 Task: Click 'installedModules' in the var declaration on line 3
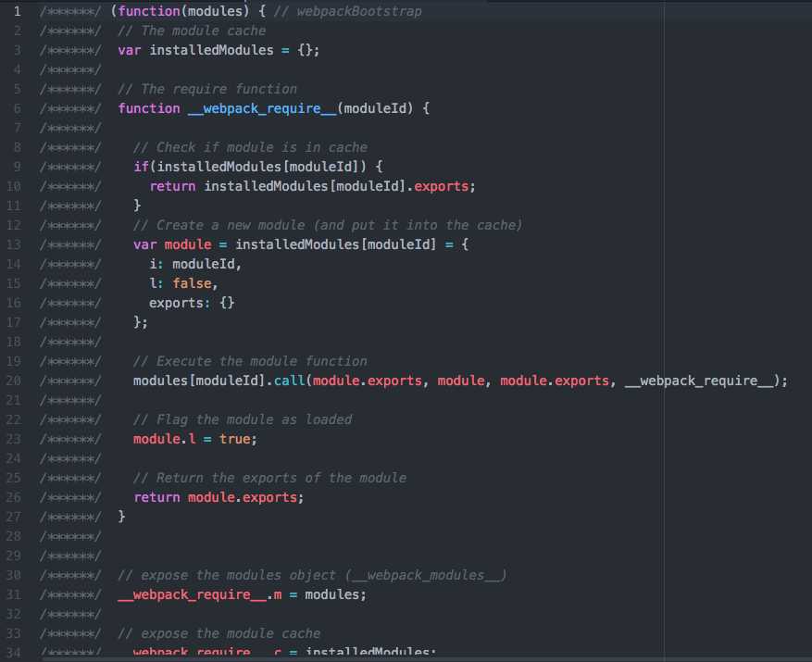[x=211, y=50]
